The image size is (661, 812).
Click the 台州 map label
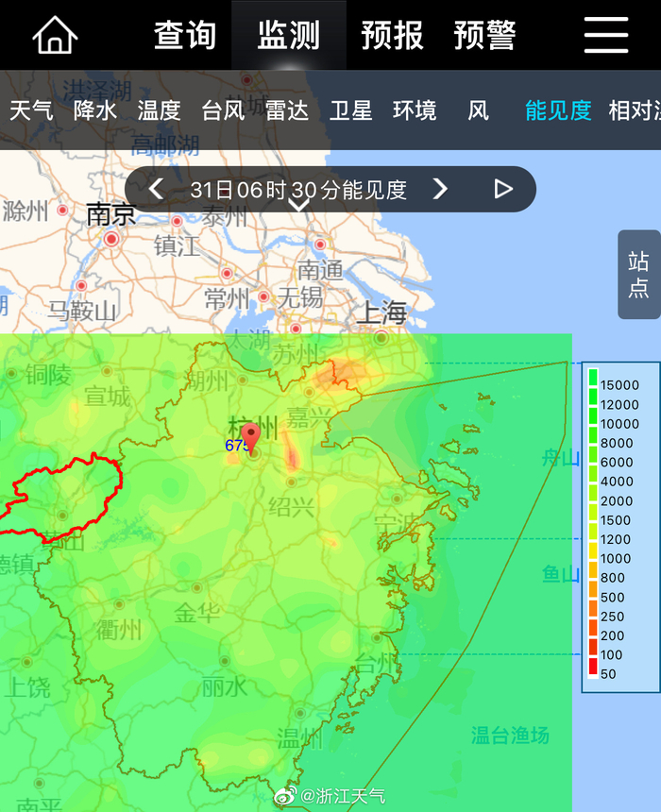click(377, 662)
